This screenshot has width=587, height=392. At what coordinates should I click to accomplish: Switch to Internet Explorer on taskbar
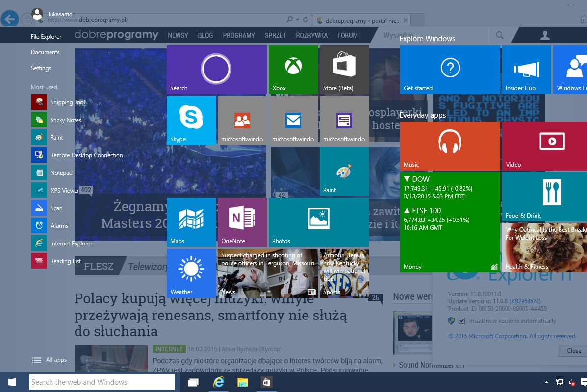coord(218,382)
